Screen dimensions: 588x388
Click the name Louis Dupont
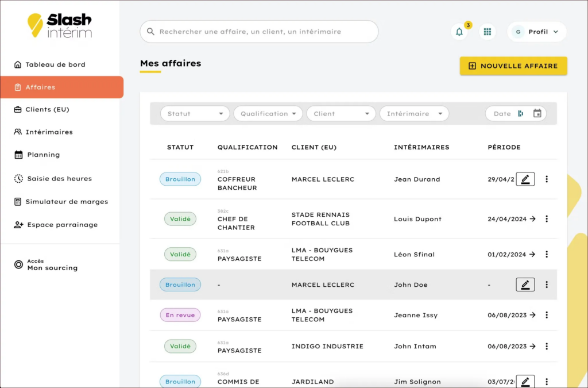point(418,219)
